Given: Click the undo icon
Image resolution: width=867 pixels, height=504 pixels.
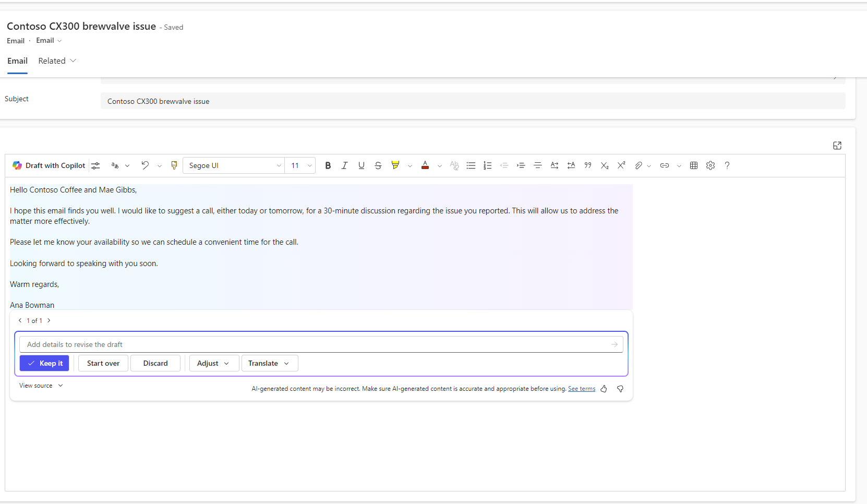Looking at the screenshot, I should [145, 165].
